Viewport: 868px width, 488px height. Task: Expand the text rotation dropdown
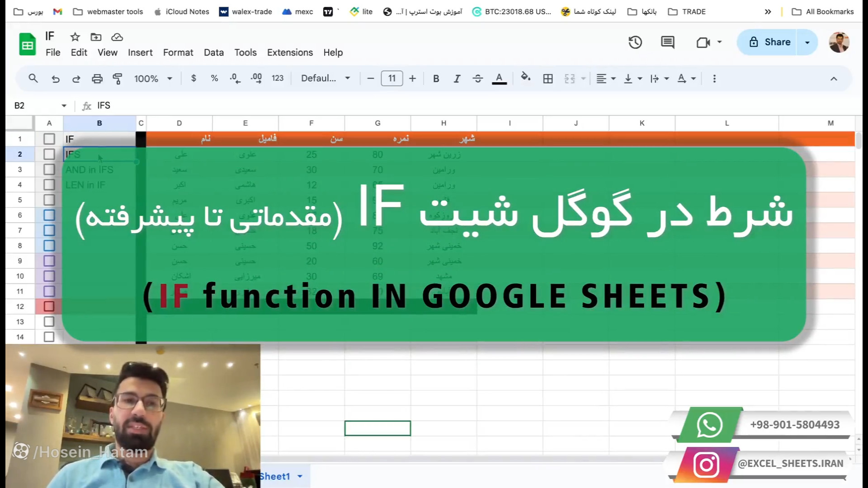693,79
